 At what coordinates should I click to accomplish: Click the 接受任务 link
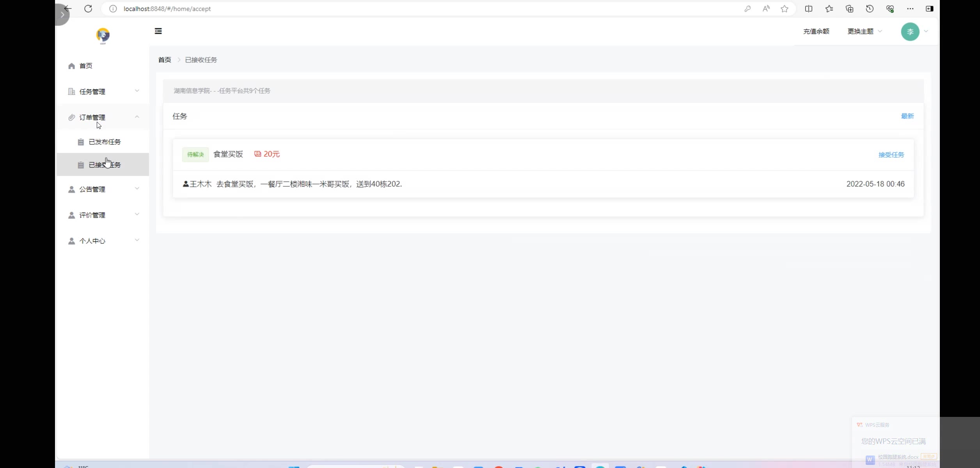click(x=891, y=155)
